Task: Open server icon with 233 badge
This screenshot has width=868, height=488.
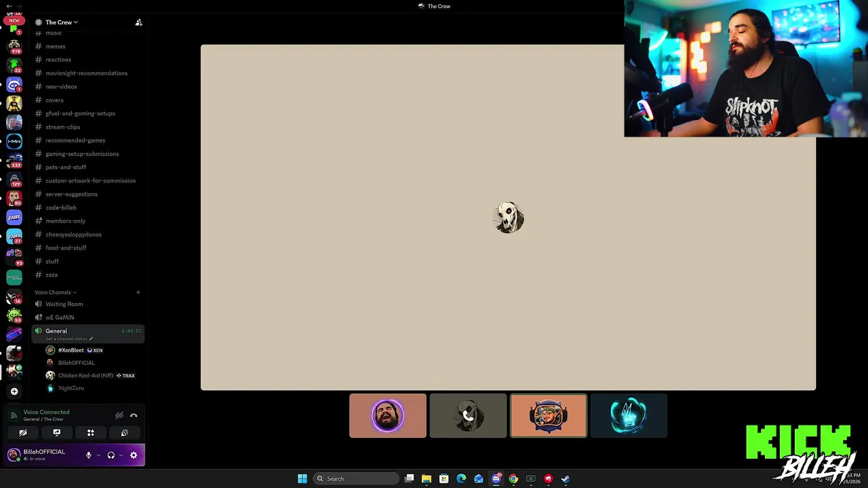Action: coord(14,160)
